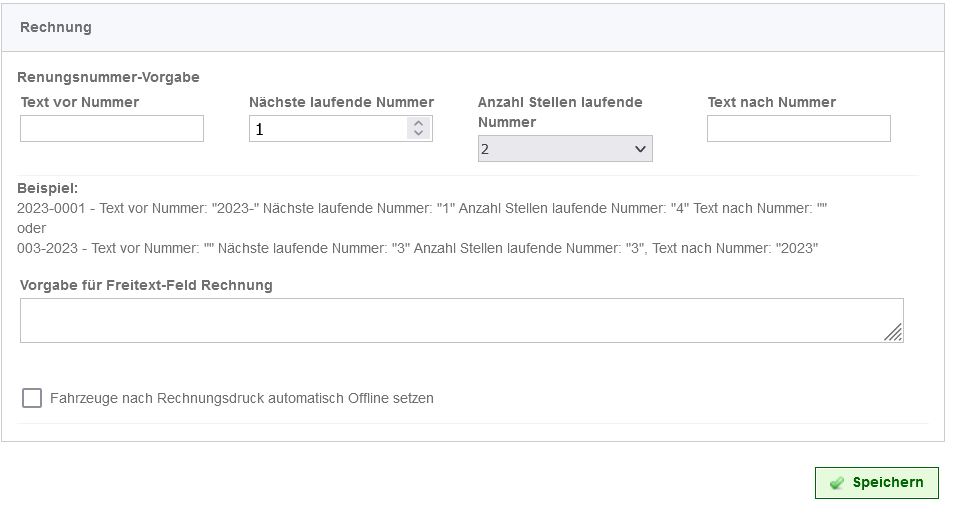This screenshot has width=953, height=513.
Task: Enable Fahrzeuge automatisch Offline setzen checkbox
Action: tap(32, 398)
